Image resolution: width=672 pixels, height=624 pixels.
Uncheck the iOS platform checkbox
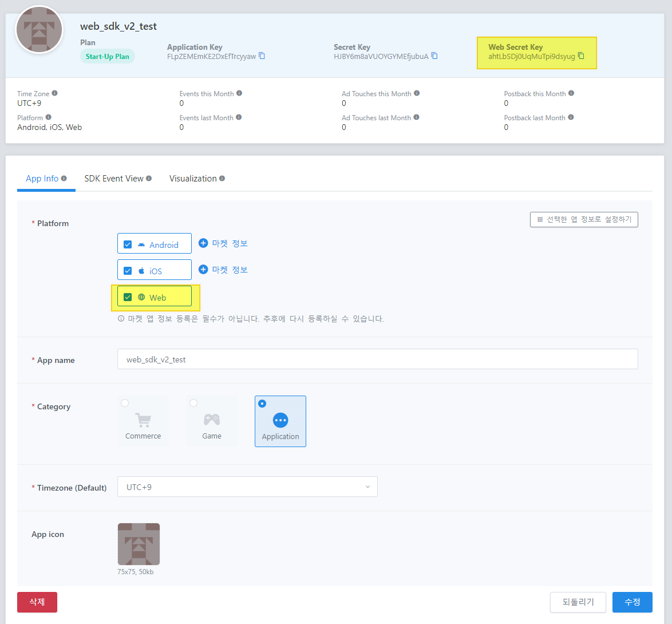pos(128,271)
